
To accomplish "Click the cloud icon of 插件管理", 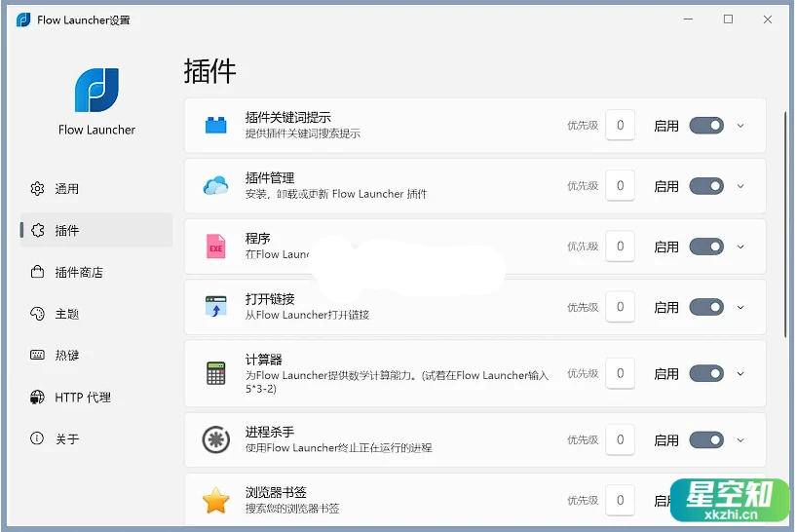I will [215, 186].
